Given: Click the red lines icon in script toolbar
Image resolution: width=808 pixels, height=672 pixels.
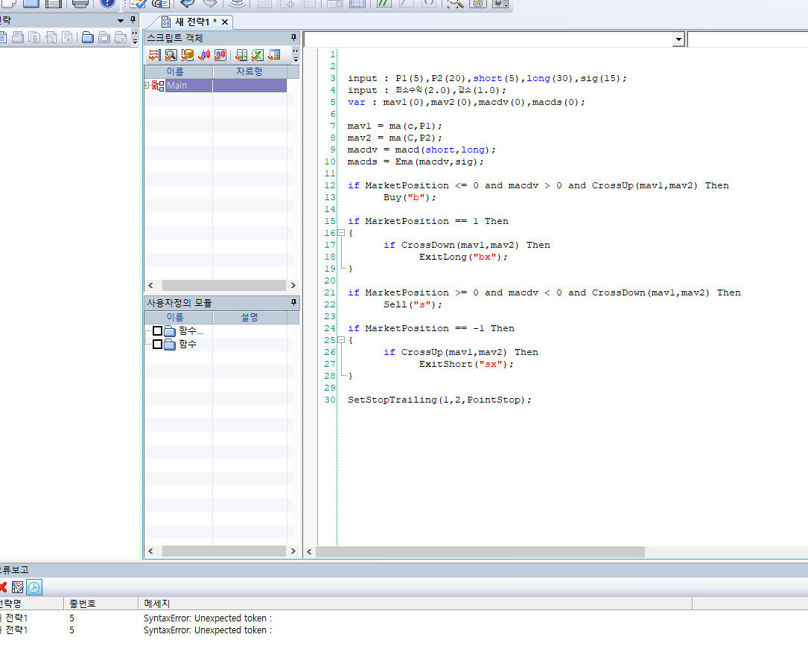Looking at the screenshot, I should pyautogui.click(x=154, y=55).
